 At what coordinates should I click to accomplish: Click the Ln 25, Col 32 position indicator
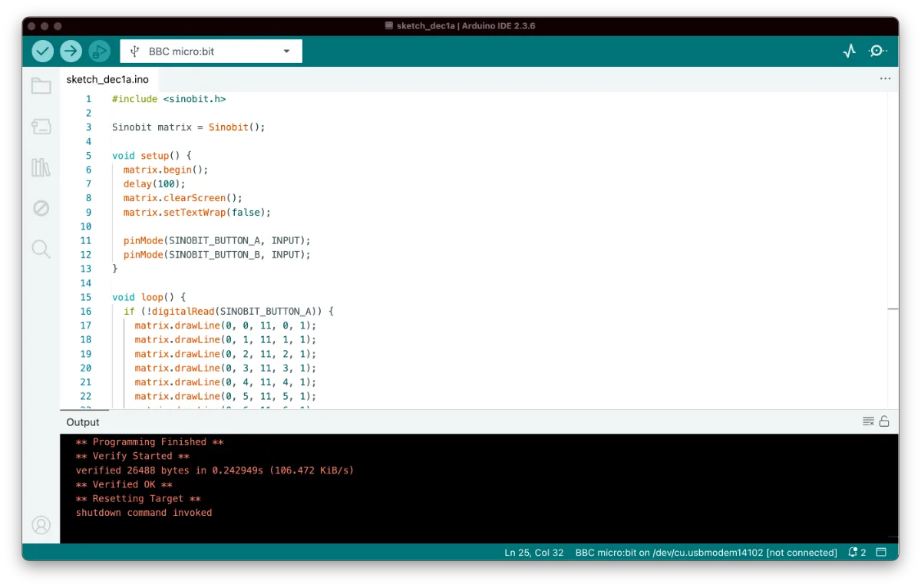click(x=534, y=553)
